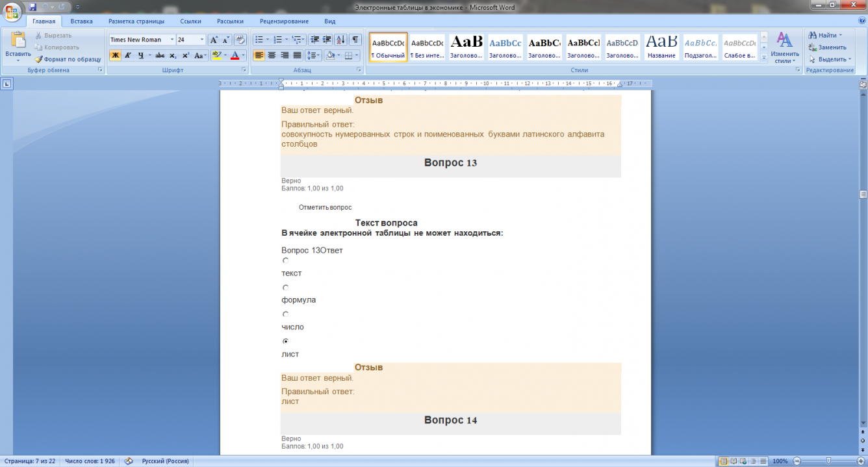The height and width of the screenshot is (467, 868).
Task: Switch to the Вставка ribbon tab
Action: [81, 21]
